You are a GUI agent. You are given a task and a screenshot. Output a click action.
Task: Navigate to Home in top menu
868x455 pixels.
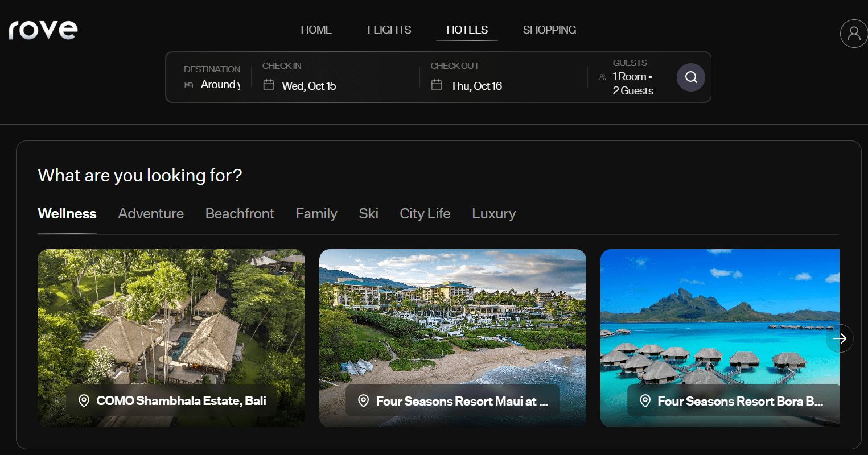[x=316, y=30]
